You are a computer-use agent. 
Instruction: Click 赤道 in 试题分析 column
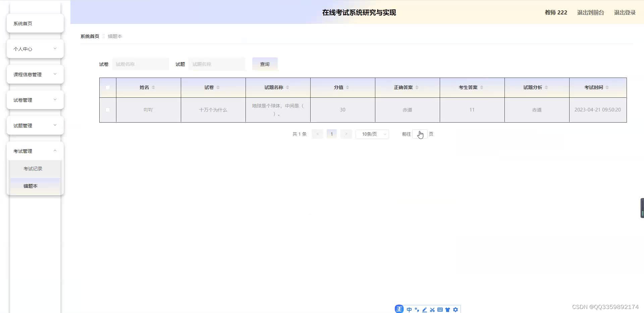click(537, 110)
